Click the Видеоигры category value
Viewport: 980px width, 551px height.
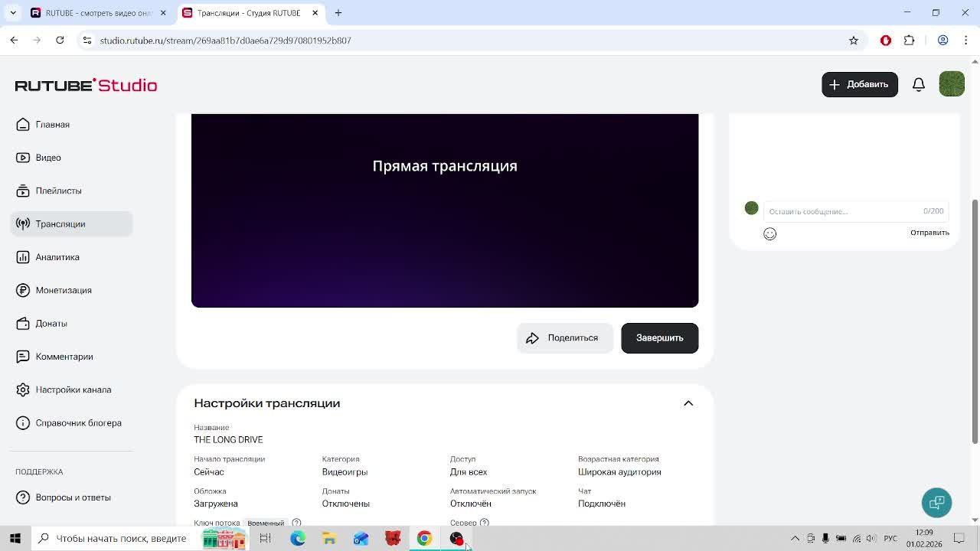tap(345, 472)
